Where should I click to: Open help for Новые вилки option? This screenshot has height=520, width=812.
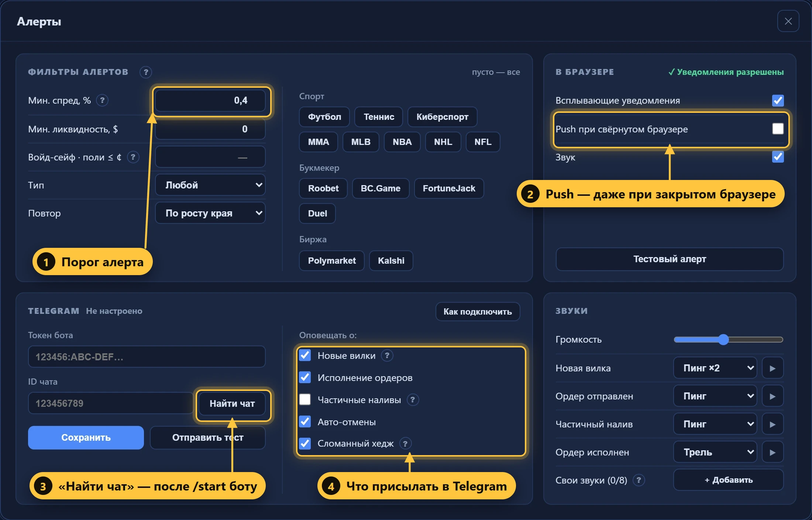click(387, 356)
